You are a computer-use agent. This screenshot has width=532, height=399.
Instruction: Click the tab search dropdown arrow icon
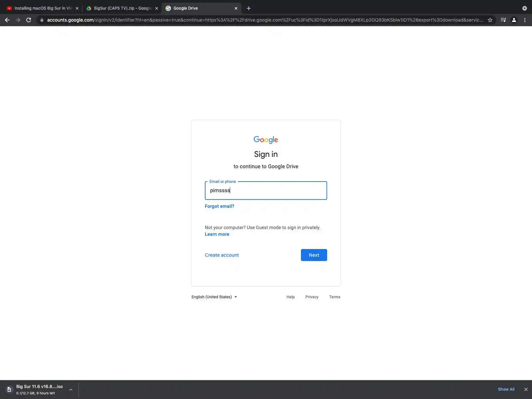pos(525,8)
